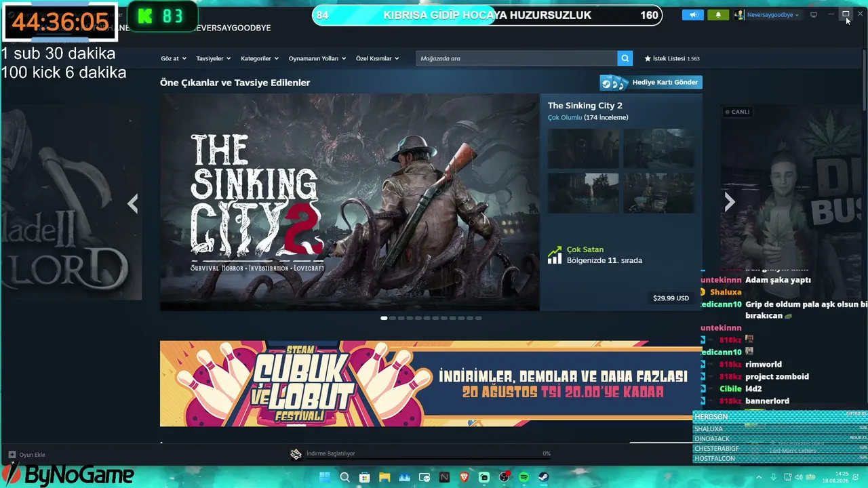868x488 pixels.
Task: Click the Oyun Ekle button
Action: (x=27, y=455)
